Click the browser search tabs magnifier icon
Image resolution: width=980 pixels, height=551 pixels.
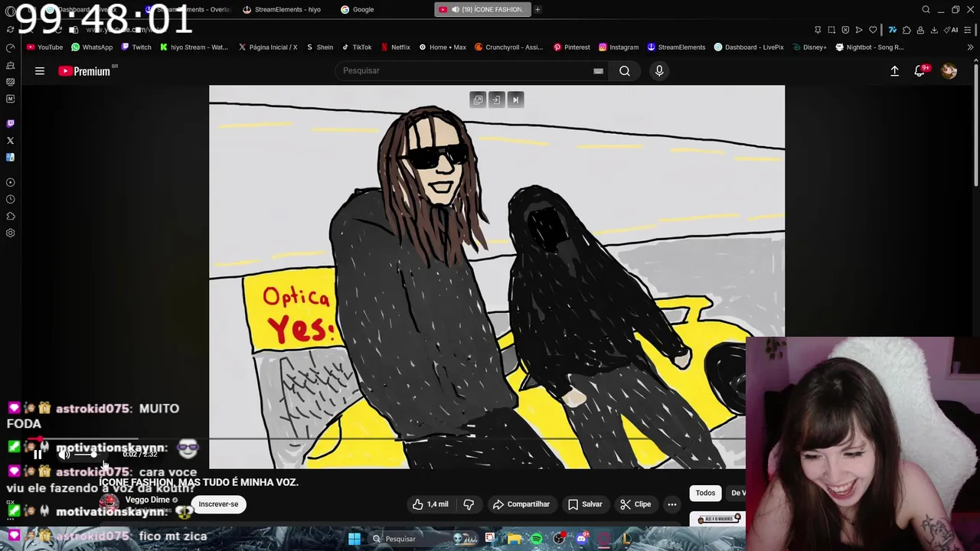click(926, 9)
